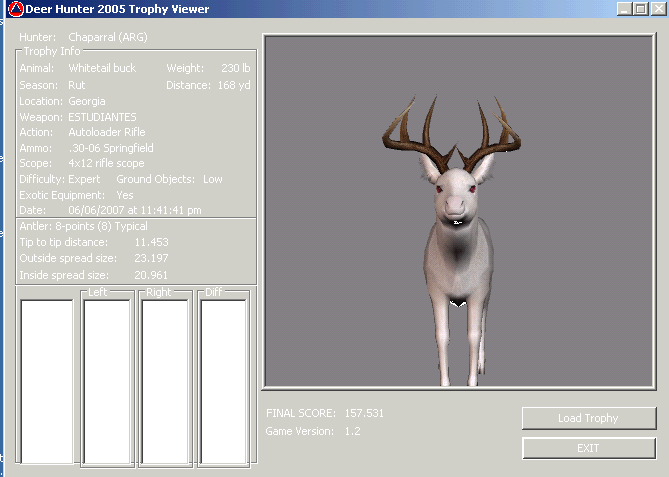Click the location value Georgia
Image resolution: width=669 pixels, height=477 pixels.
point(87,102)
